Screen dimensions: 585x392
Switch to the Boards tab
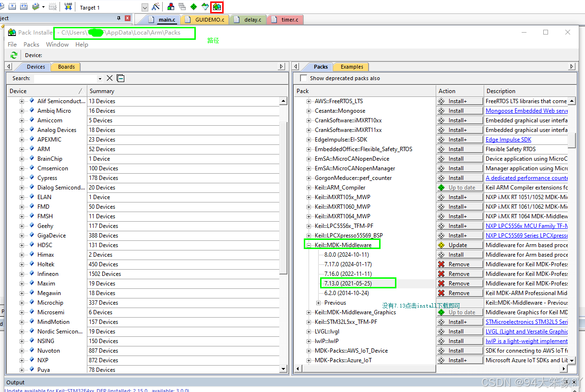(66, 67)
